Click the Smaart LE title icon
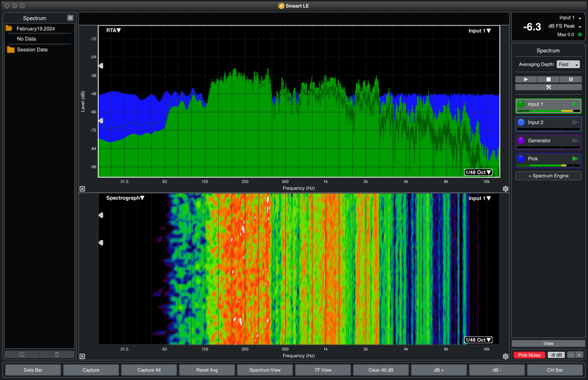Image resolution: width=588 pixels, height=380 pixels. tap(281, 6)
